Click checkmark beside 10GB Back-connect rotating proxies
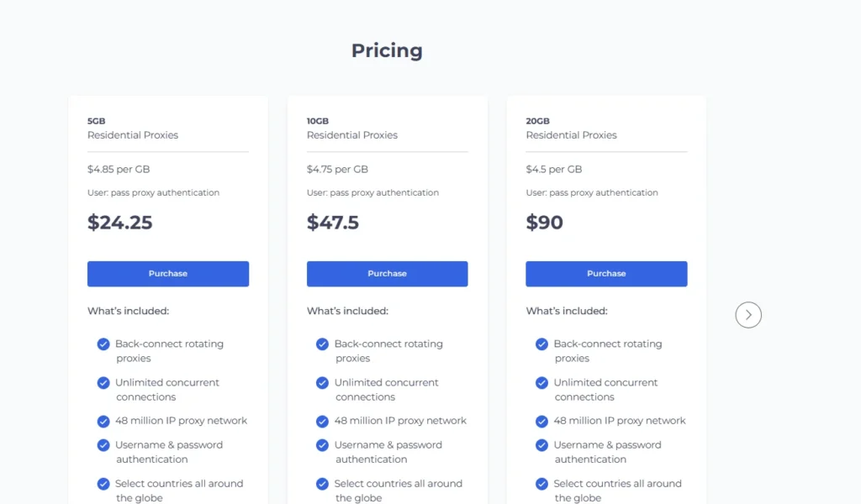The image size is (861, 504). (322, 344)
